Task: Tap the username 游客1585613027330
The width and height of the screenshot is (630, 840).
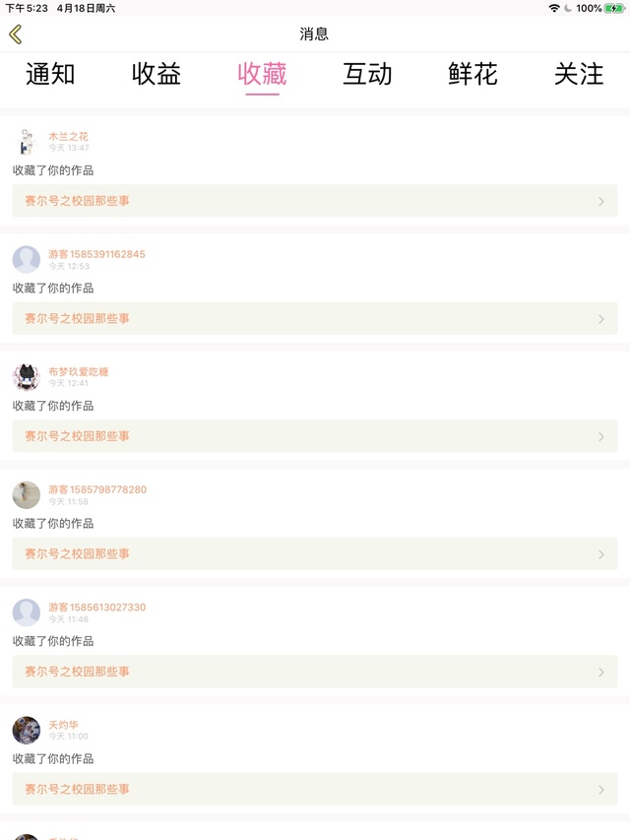Action: point(97,607)
